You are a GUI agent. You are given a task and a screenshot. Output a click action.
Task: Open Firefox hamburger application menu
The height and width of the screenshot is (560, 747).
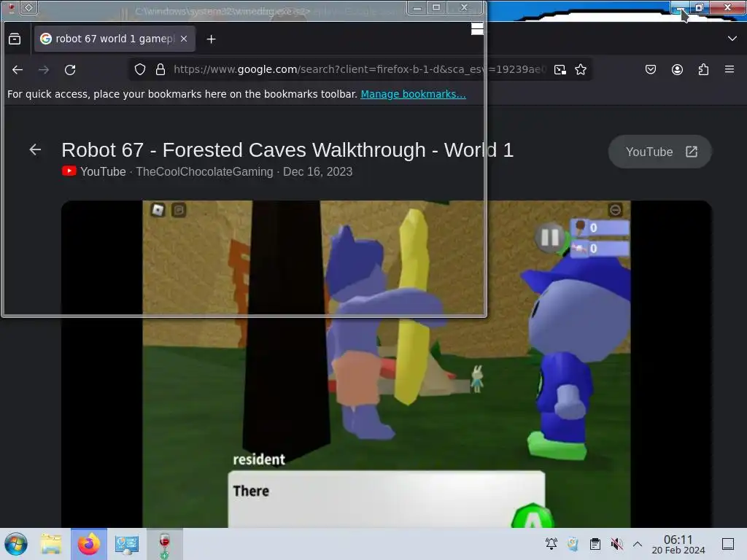pos(729,69)
